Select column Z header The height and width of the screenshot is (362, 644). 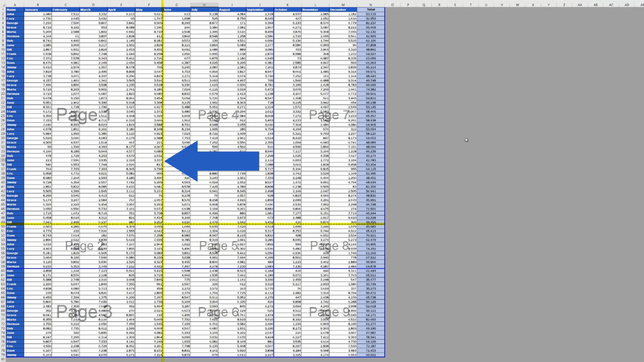pyautogui.click(x=564, y=5)
